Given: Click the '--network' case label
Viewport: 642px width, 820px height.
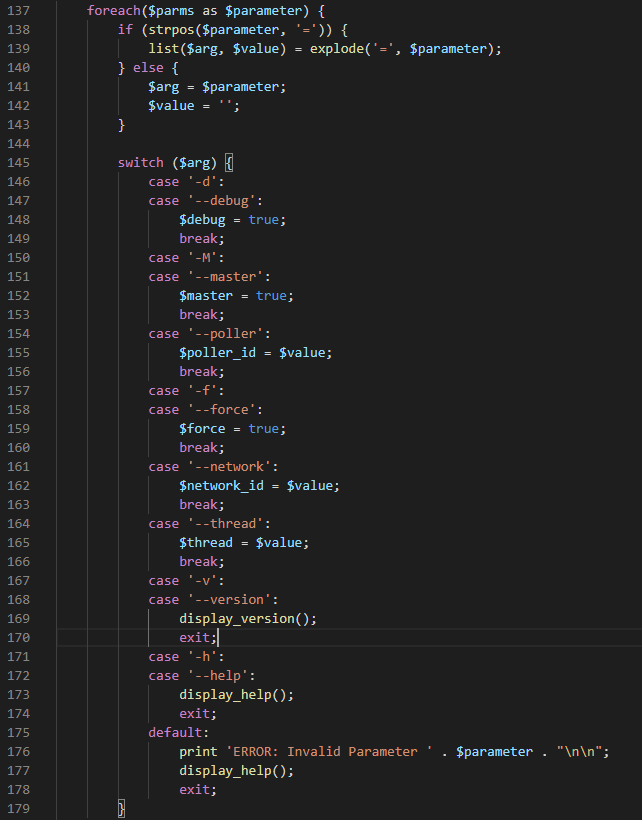Looking at the screenshot, I should tap(233, 467).
